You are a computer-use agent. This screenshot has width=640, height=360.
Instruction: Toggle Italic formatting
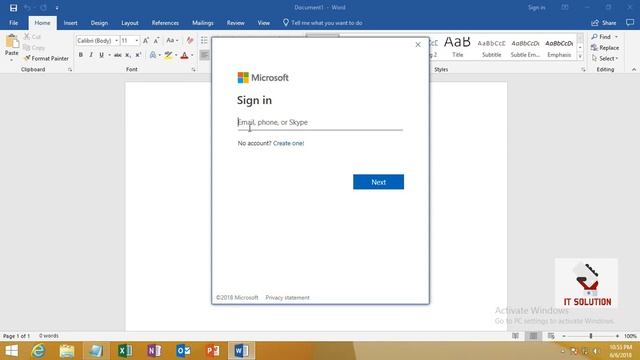91,55
